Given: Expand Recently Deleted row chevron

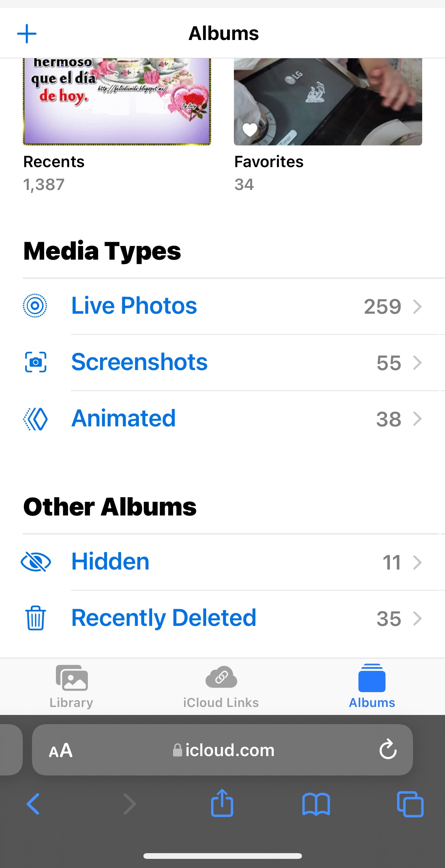Looking at the screenshot, I should coord(418,618).
